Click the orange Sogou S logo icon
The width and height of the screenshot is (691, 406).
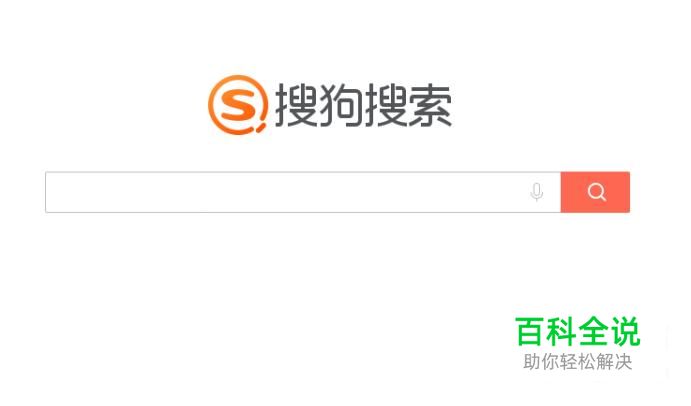pyautogui.click(x=238, y=105)
